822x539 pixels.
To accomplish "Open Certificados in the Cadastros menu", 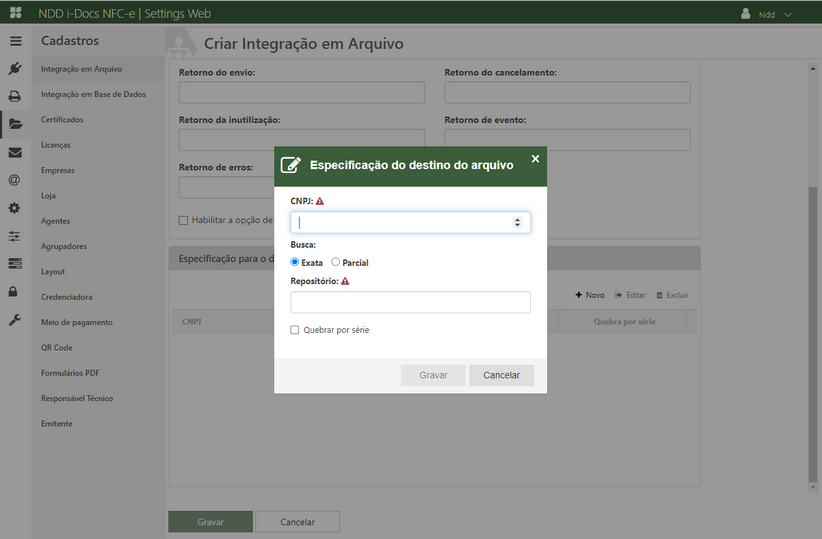I will pos(62,120).
